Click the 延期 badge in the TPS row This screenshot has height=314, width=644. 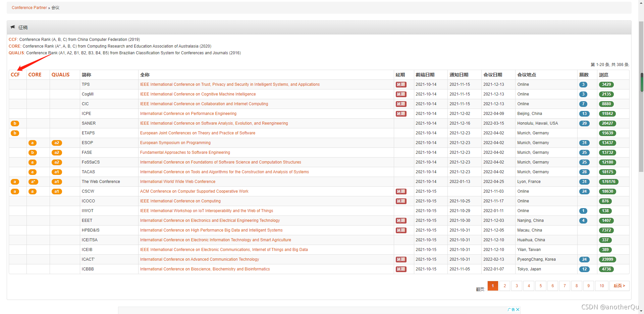click(401, 84)
